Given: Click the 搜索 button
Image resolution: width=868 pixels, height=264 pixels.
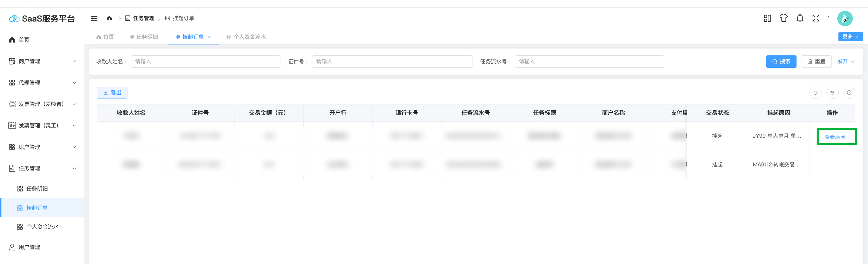Looking at the screenshot, I should pos(781,61).
